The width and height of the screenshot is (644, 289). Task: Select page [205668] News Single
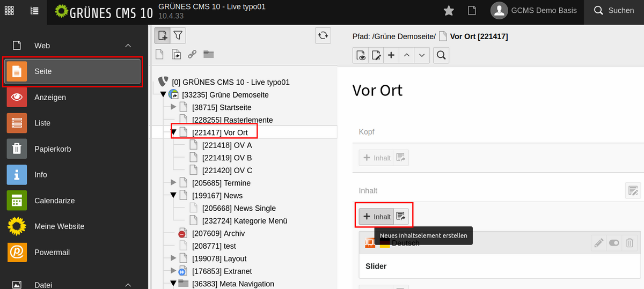coord(239,208)
